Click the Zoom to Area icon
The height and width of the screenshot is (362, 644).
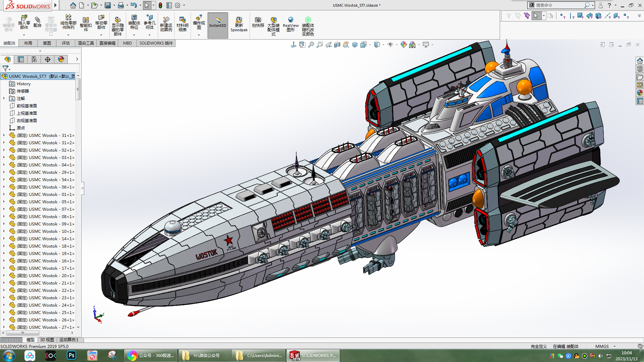[x=320, y=45]
